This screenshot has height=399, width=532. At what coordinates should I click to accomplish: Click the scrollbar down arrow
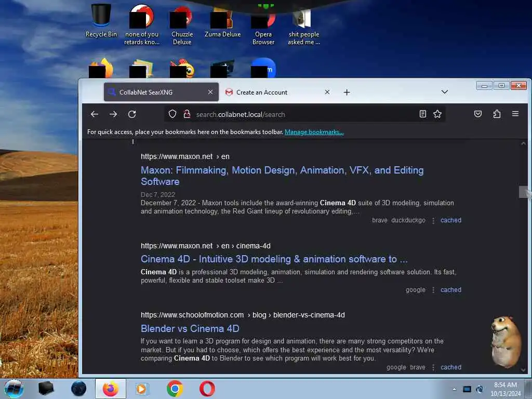click(x=524, y=370)
